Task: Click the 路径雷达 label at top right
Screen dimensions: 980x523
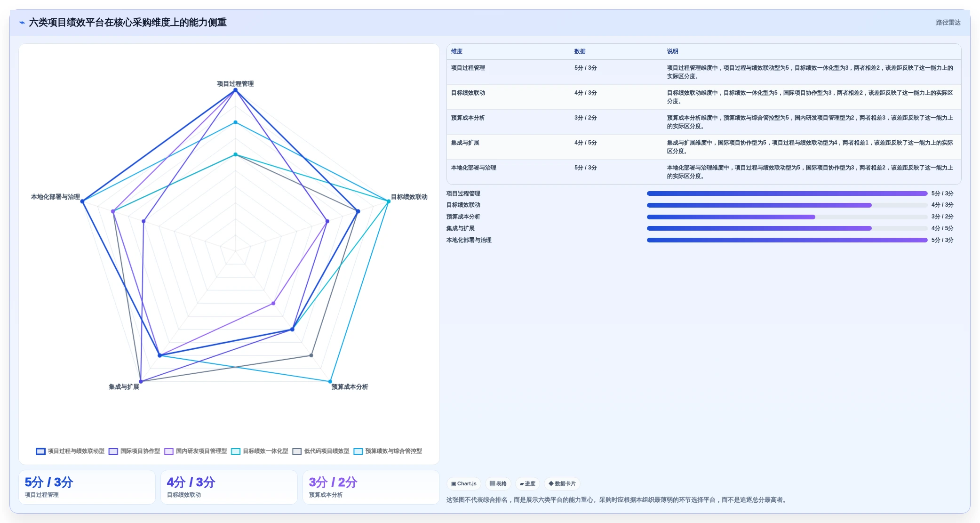Action: (948, 23)
